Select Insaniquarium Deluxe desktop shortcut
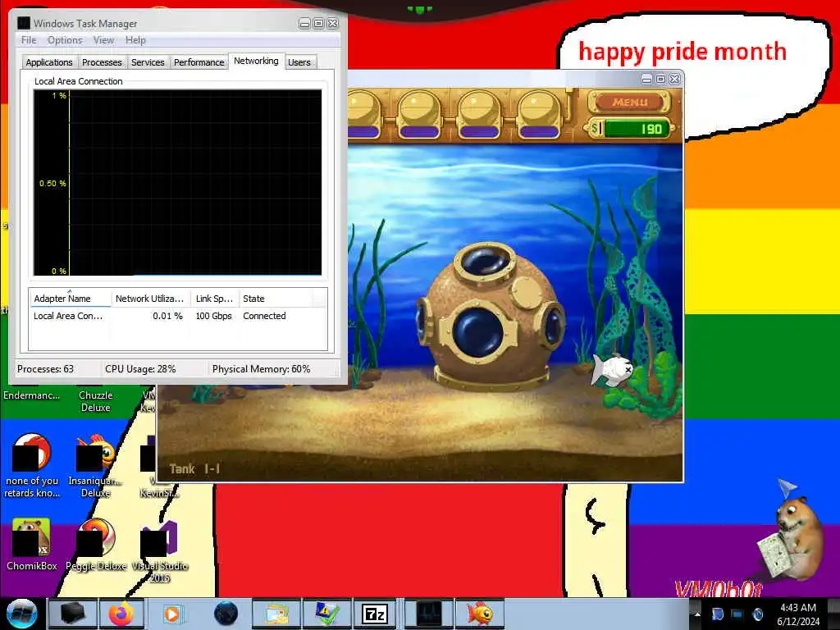The height and width of the screenshot is (630, 840). [95, 466]
